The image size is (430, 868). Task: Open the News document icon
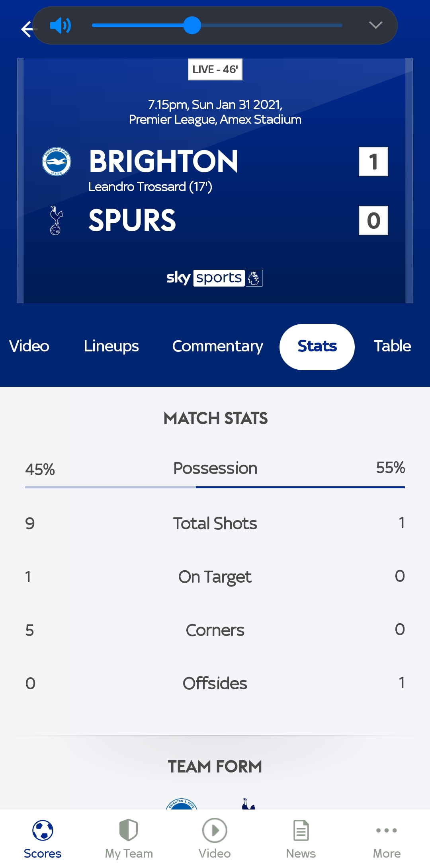point(301,830)
